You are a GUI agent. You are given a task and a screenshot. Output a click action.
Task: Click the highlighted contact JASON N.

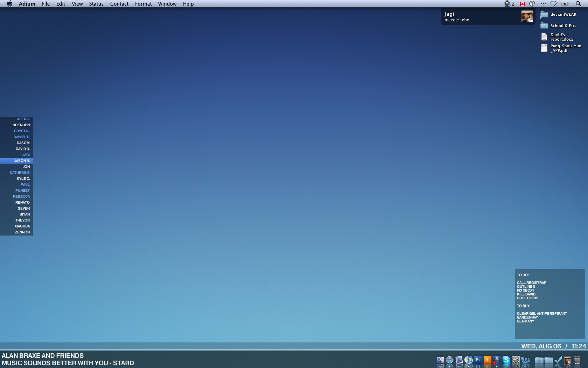coord(16,161)
